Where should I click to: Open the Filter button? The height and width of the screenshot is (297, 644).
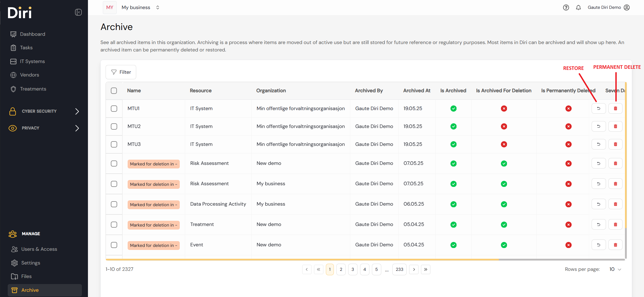point(121,72)
